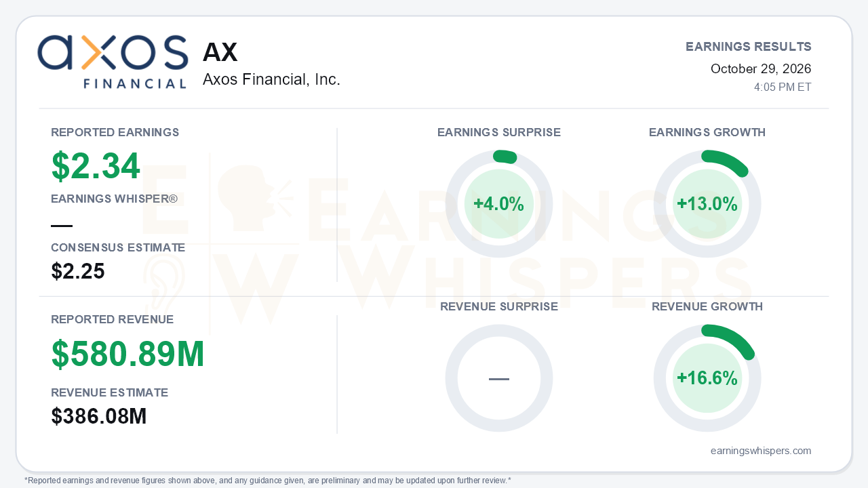
Task: Click the company name Axos Financial, Inc.
Action: pyautogui.click(x=271, y=79)
